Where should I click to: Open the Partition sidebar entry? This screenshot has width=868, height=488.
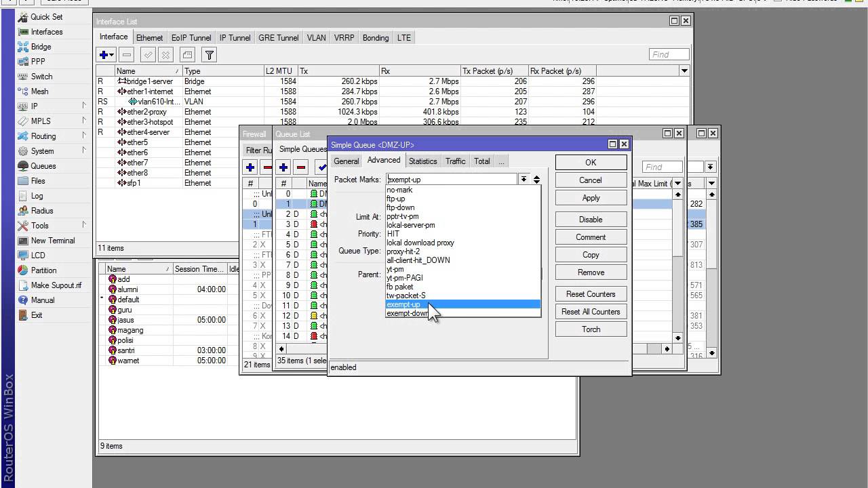pyautogui.click(x=43, y=270)
